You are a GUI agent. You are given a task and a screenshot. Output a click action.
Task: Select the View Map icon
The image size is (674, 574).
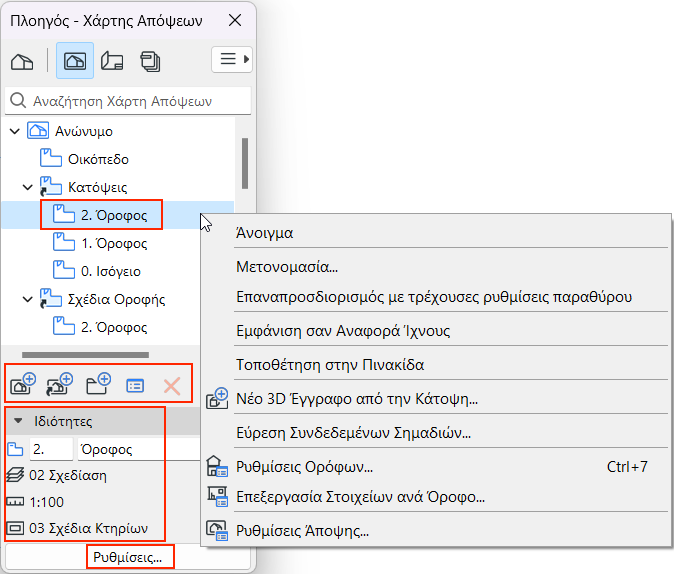(x=75, y=61)
